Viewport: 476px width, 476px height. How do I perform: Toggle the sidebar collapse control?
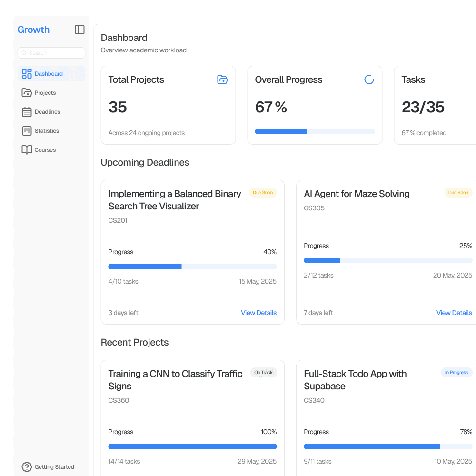[x=79, y=30]
